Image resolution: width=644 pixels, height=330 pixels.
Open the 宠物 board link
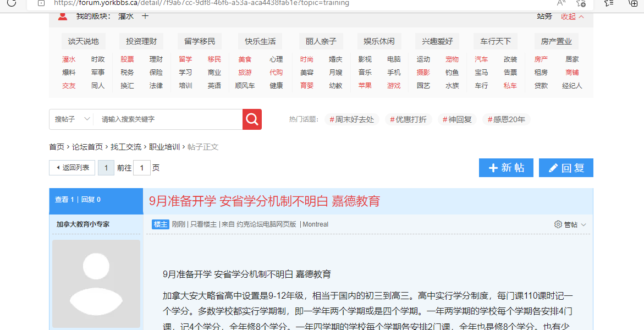[452, 59]
